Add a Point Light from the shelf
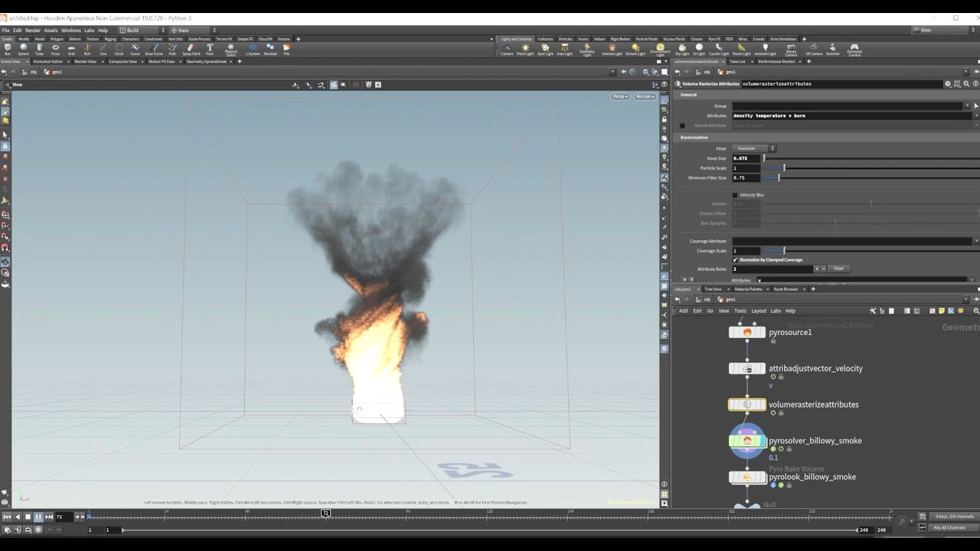This screenshot has width=980, height=551. 525,49
